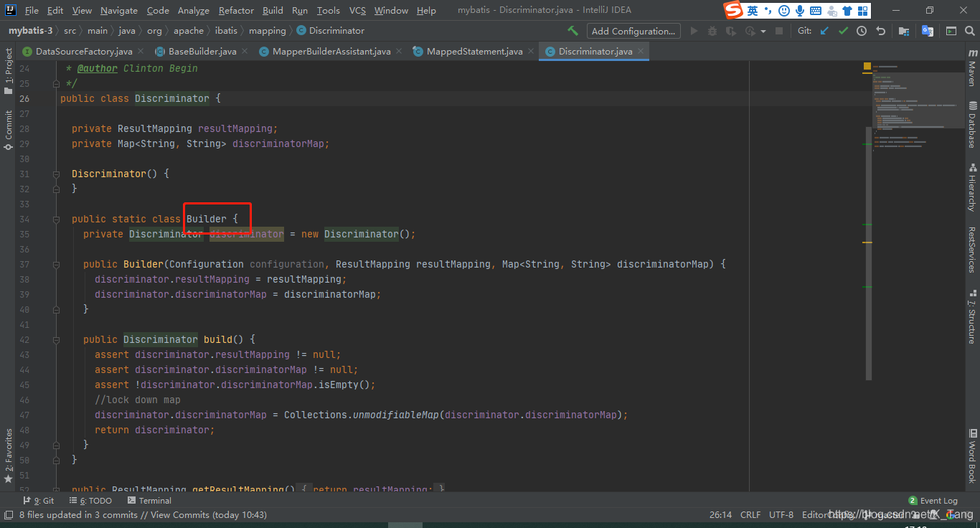The height and width of the screenshot is (528, 980).
Task: Open the Database tool window
Action: [973, 124]
